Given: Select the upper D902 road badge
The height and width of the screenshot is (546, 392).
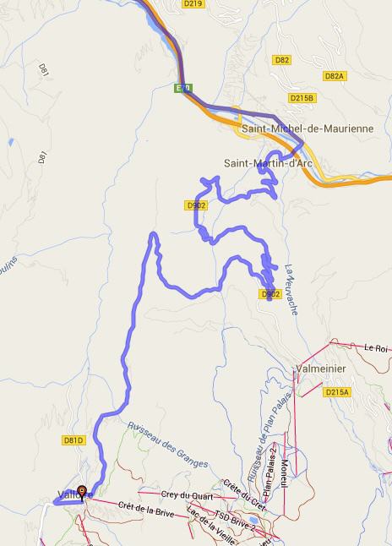Looking at the screenshot, I should [x=196, y=205].
